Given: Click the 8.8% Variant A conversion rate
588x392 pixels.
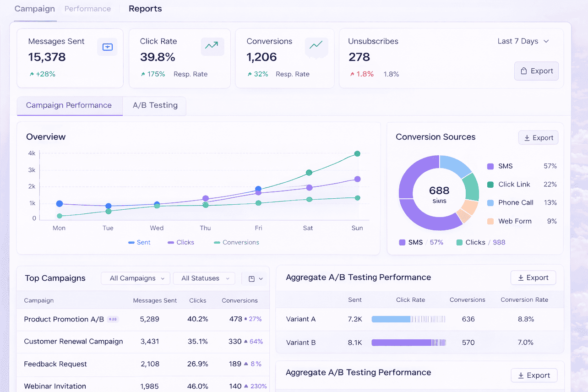Looking at the screenshot, I should click(526, 319).
